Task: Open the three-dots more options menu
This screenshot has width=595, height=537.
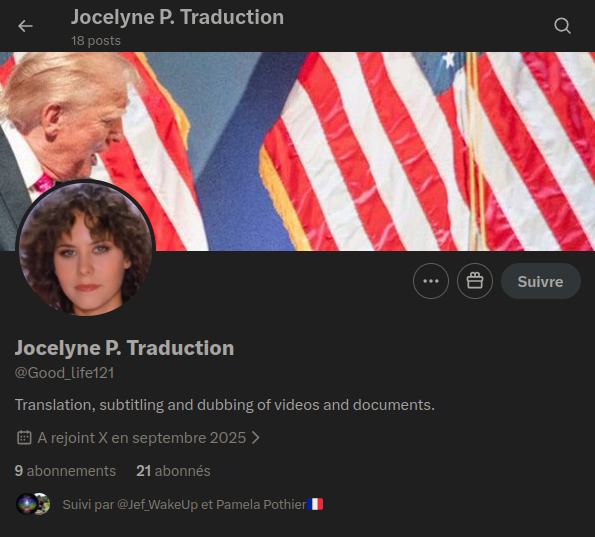Action: (x=431, y=281)
